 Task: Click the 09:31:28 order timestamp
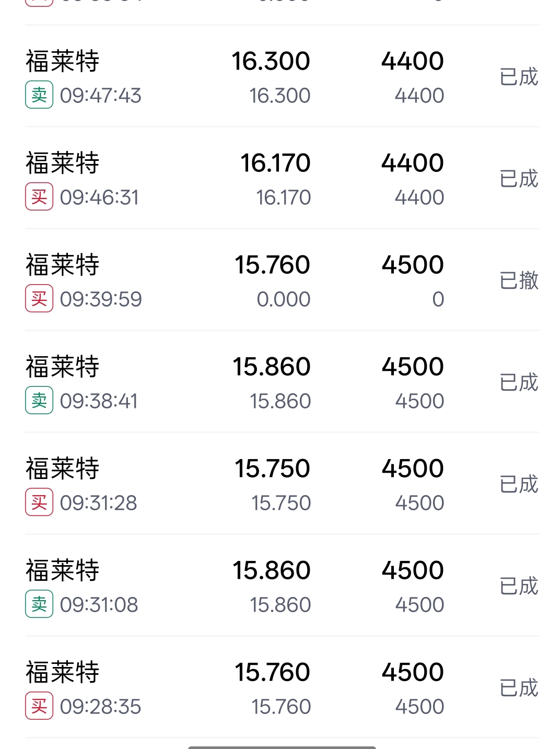(98, 503)
